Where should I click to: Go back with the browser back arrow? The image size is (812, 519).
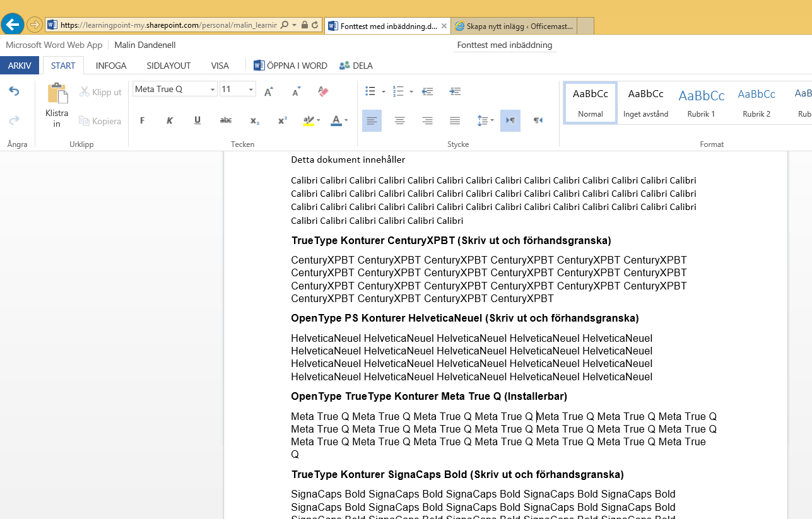coord(13,25)
